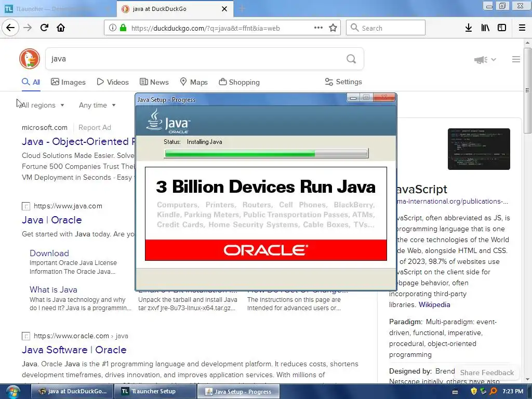Image resolution: width=532 pixels, height=399 pixels.
Task: Open the What is Java sitelink
Action: [54, 290]
